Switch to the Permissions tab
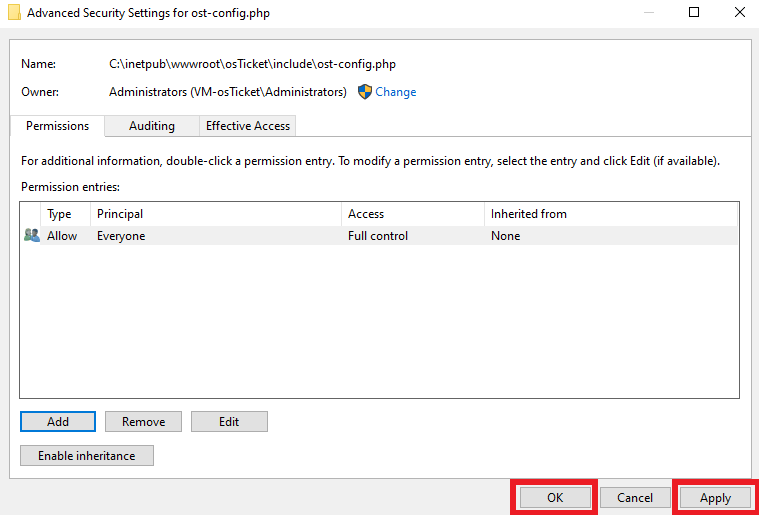The height and width of the screenshot is (515, 759). coord(57,126)
